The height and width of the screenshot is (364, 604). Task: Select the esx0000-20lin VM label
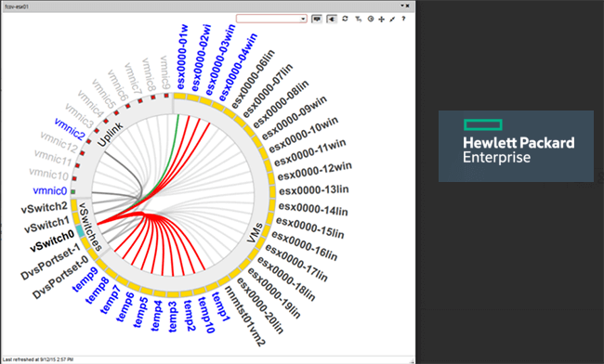click(259, 305)
